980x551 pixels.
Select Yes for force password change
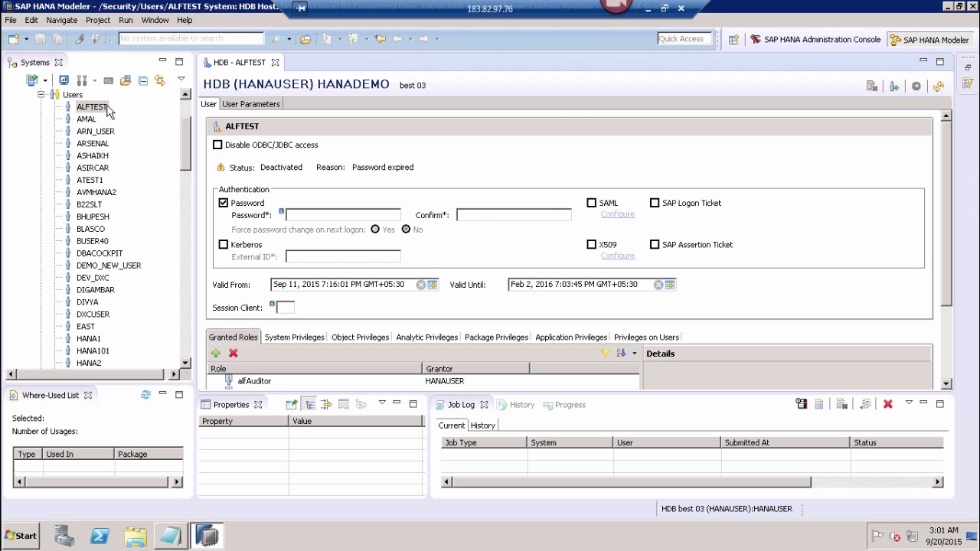tap(375, 230)
